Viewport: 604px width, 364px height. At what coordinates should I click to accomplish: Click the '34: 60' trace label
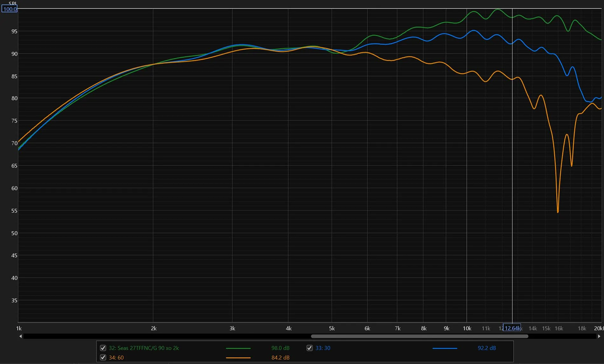click(x=116, y=357)
